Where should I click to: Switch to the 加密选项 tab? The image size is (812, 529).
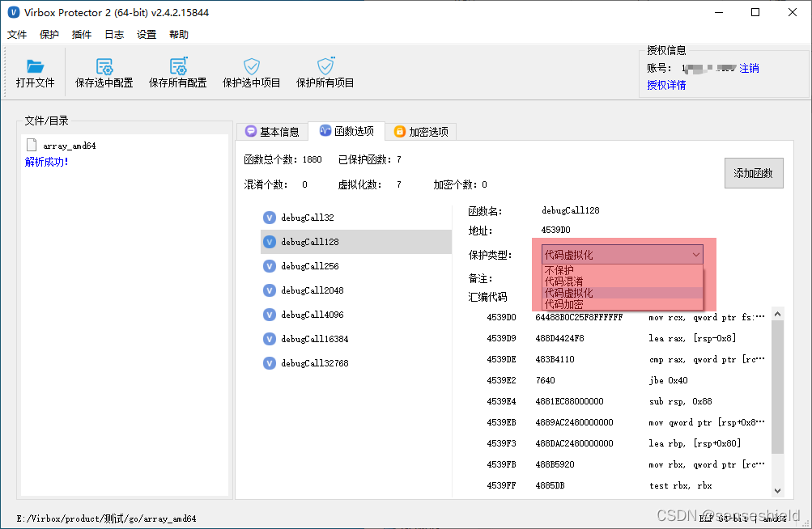click(421, 132)
